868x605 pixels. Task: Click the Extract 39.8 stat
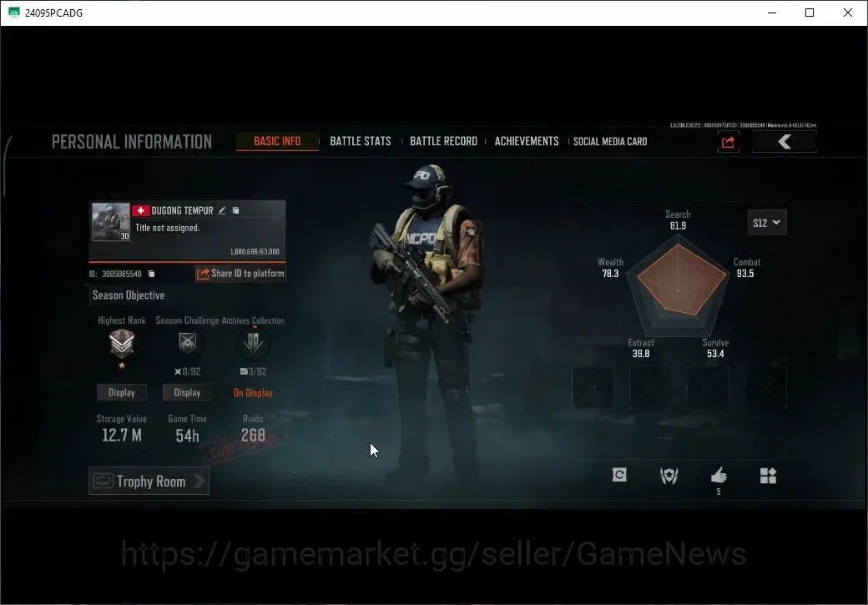641,348
